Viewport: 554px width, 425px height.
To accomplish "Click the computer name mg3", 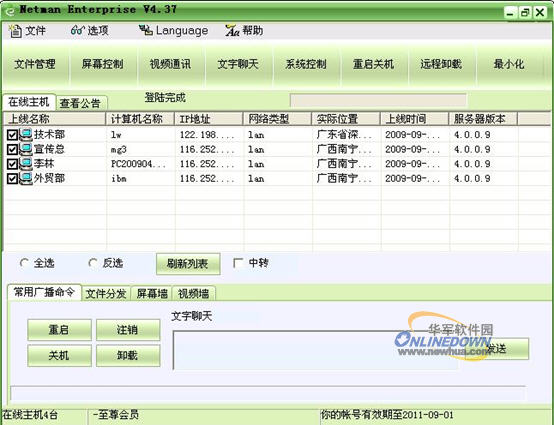I will (119, 150).
